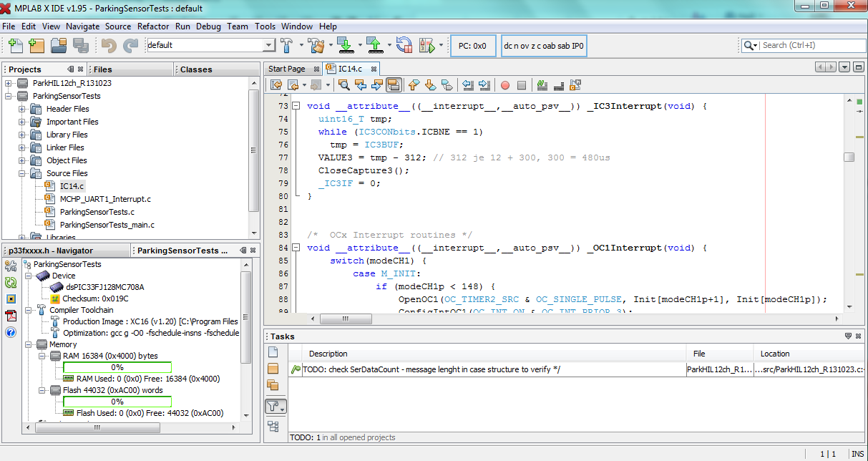
Task: Click the New File toolbar icon
Action: pyautogui.click(x=16, y=45)
